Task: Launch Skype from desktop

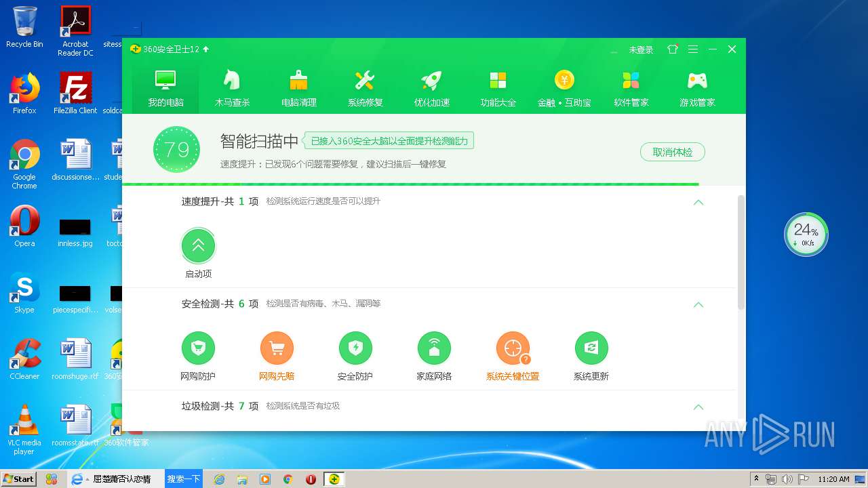Action: tap(24, 293)
